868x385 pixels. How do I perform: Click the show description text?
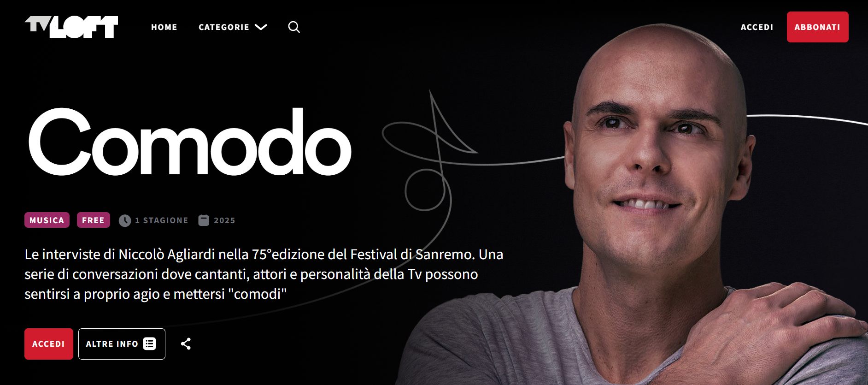tap(264, 274)
